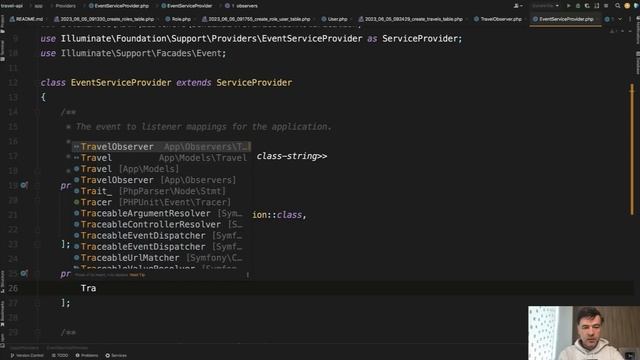Pick Trait_ [PhpParser\Node\Stmt] suggestion
The height and width of the screenshot is (360, 640).
(x=161, y=191)
